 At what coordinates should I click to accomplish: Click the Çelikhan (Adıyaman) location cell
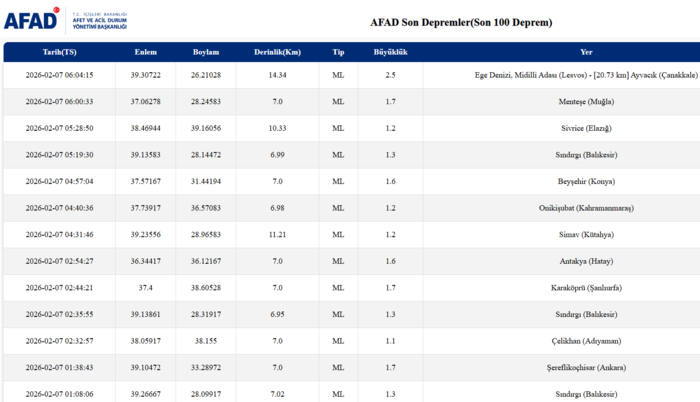pos(586,341)
